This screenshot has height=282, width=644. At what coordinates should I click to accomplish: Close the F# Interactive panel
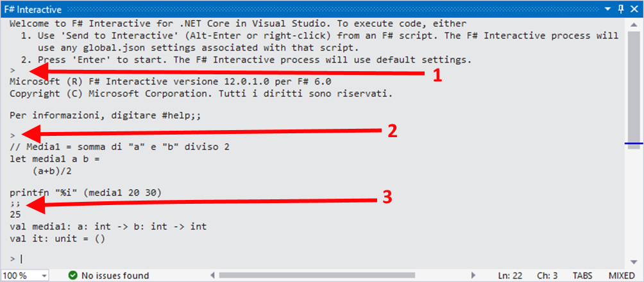(x=634, y=8)
